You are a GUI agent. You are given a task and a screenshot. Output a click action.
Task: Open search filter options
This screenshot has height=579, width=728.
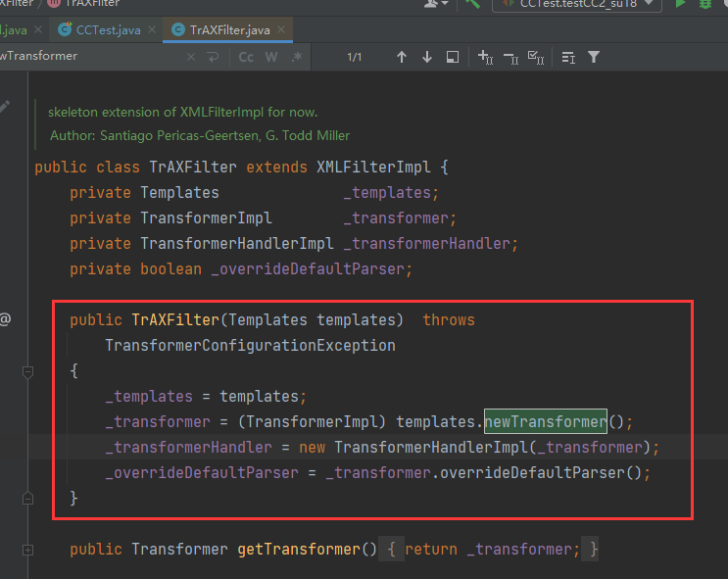click(594, 57)
